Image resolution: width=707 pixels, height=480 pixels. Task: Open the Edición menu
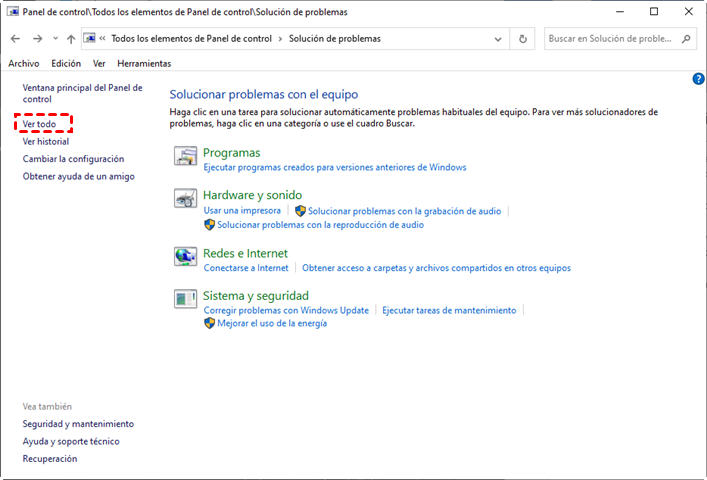(66, 63)
